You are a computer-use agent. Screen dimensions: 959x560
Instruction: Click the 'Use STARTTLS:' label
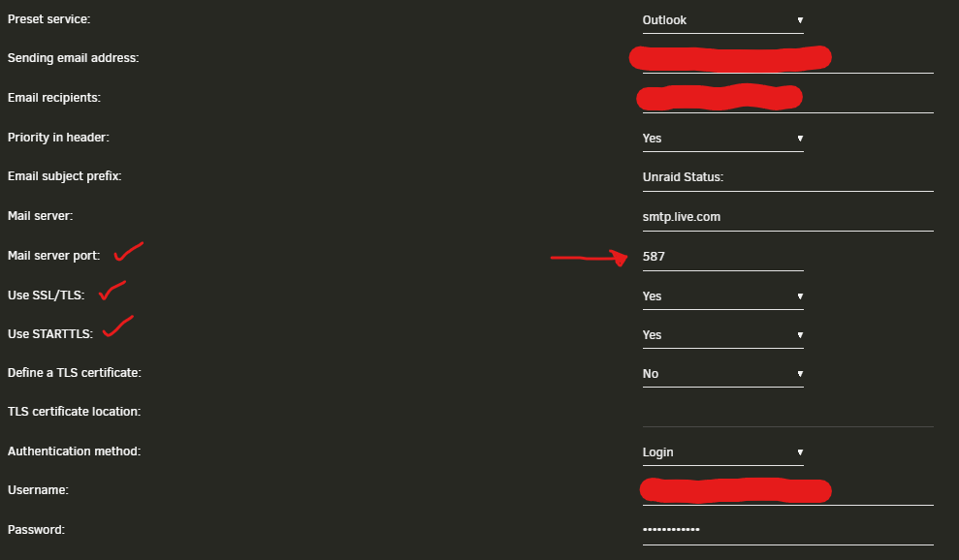pos(50,334)
